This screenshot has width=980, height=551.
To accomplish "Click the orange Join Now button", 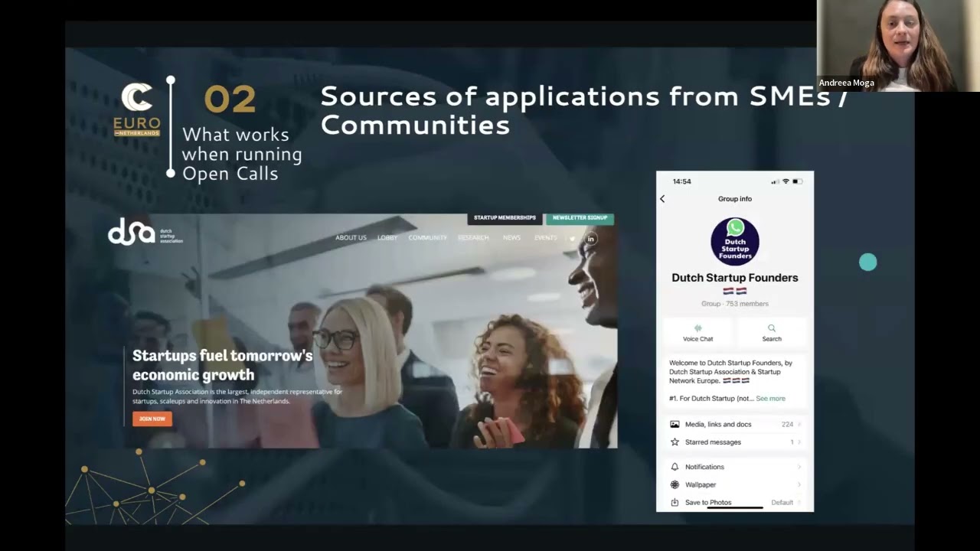I will pyautogui.click(x=152, y=419).
